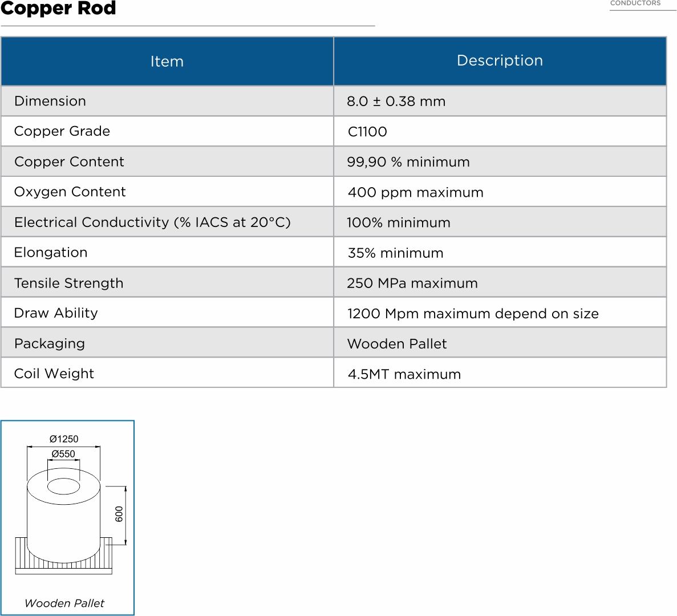Select the Copper Grade cell
Image resolution: width=677 pixels, height=616 pixels.
pyautogui.click(x=62, y=131)
